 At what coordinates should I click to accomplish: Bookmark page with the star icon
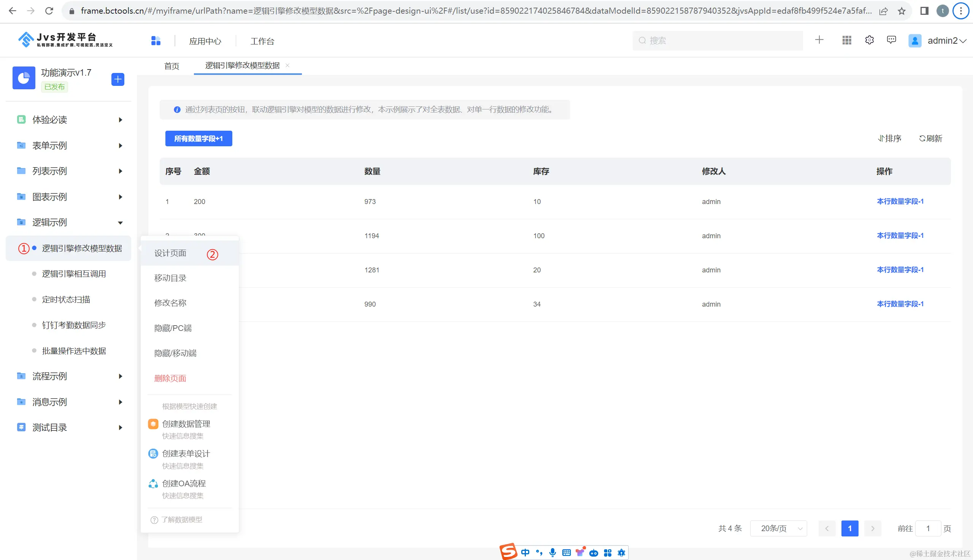point(902,11)
